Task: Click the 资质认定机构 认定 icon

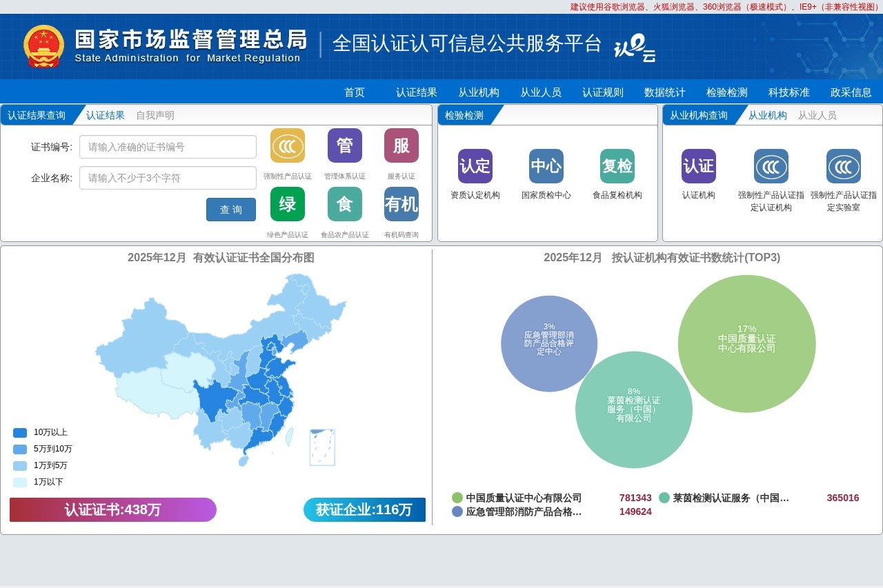Action: coord(475,166)
